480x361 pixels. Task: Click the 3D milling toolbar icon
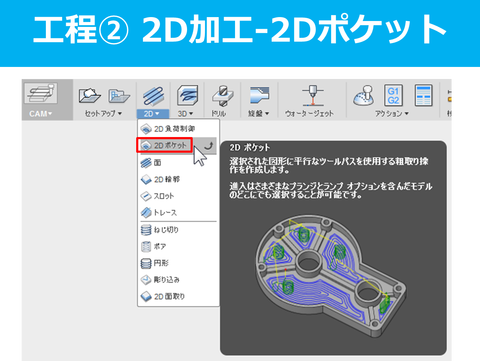pos(187,95)
